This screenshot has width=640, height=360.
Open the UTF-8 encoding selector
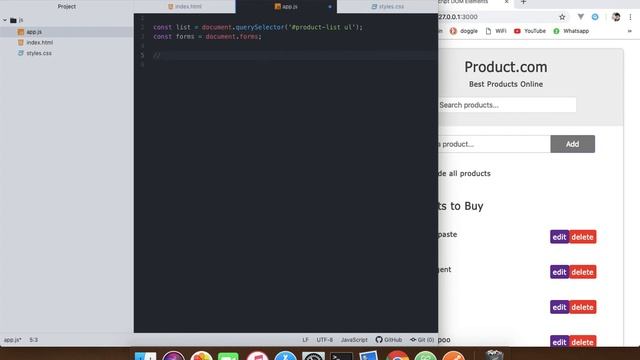pyautogui.click(x=324, y=340)
